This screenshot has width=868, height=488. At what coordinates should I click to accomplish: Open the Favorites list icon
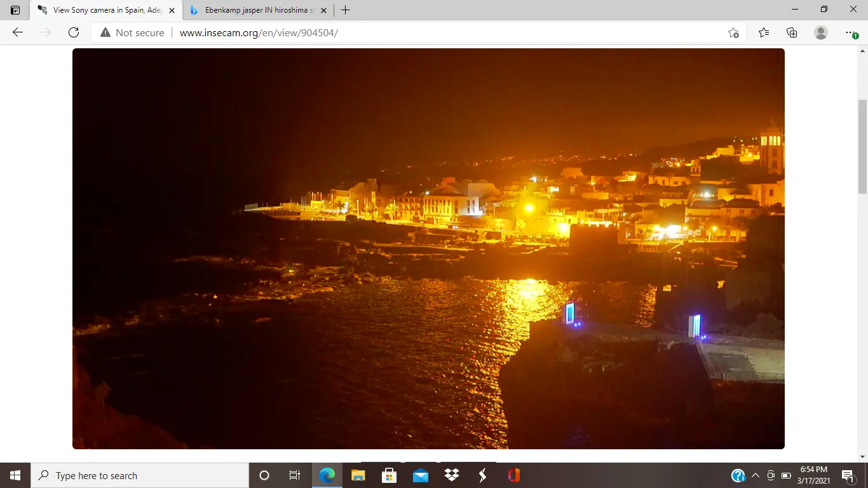tap(763, 32)
